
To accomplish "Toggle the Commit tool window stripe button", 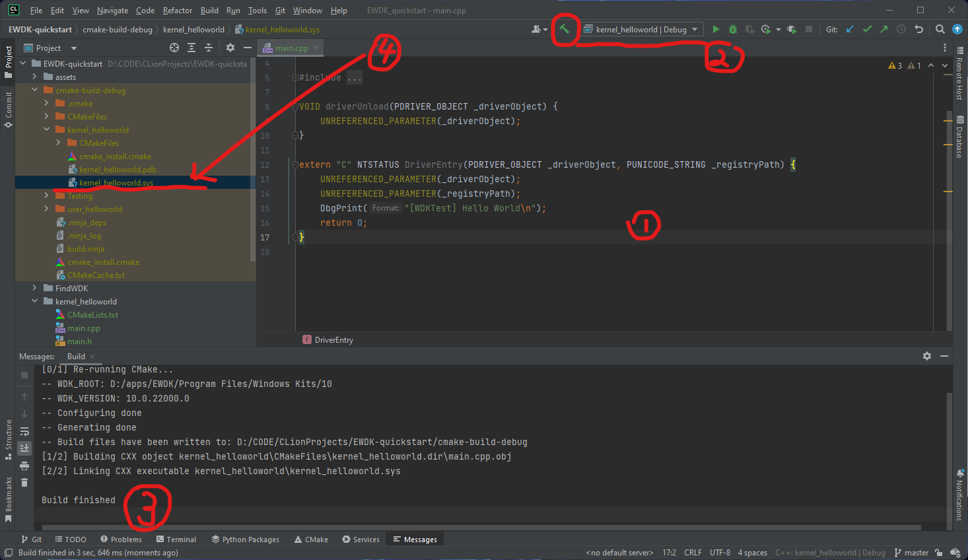I will point(8,110).
